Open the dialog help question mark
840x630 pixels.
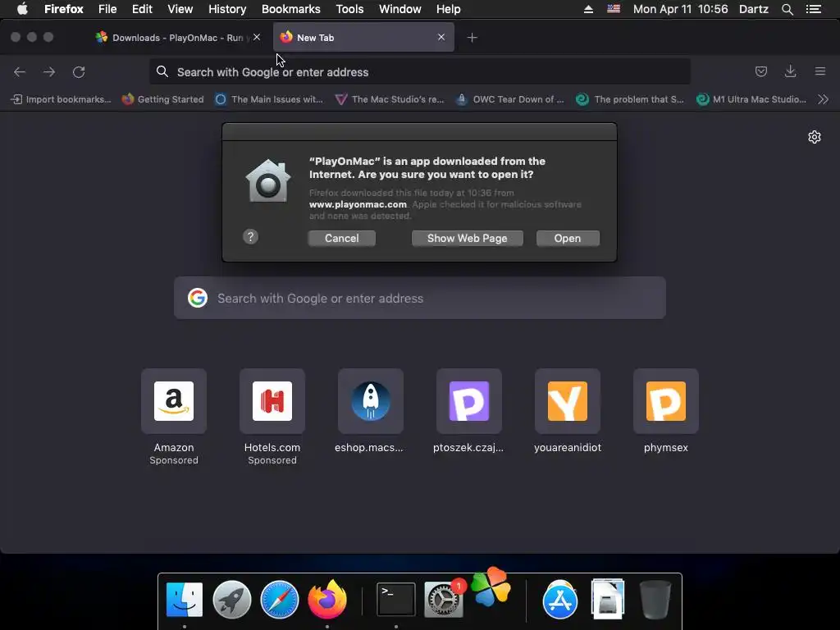click(250, 237)
